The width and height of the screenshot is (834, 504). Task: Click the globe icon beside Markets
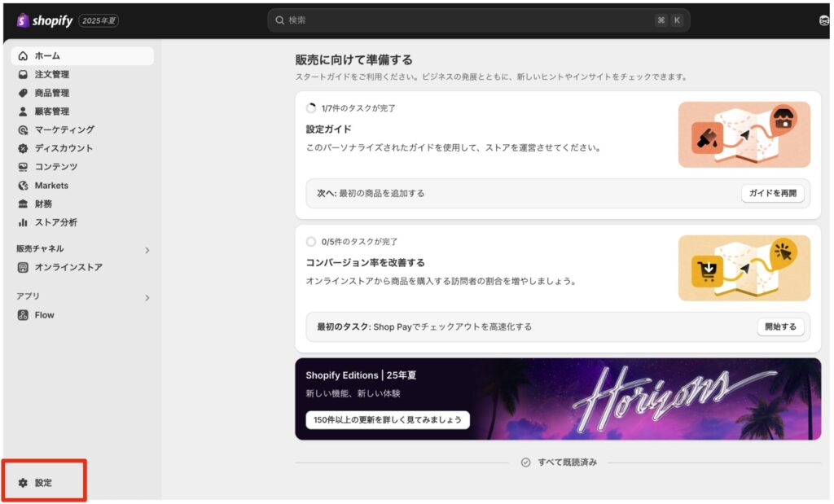pyautogui.click(x=23, y=186)
